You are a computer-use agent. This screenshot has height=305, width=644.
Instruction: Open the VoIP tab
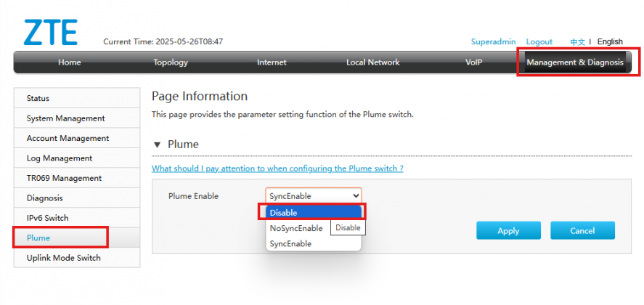pos(473,62)
